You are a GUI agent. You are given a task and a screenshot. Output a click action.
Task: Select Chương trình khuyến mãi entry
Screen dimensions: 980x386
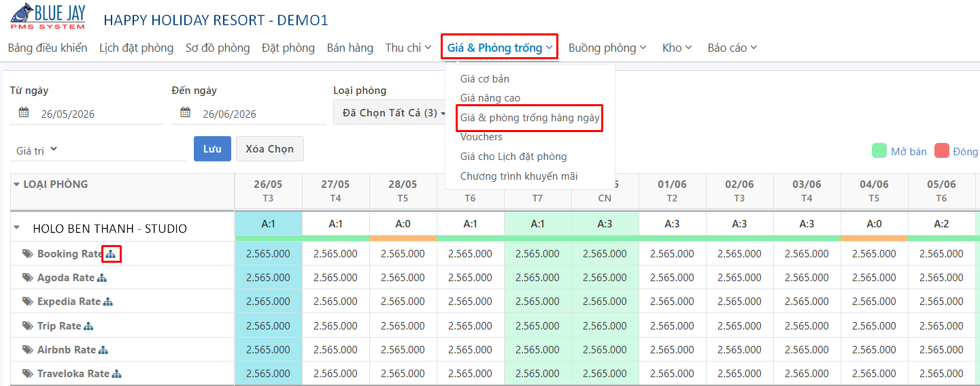(x=519, y=176)
